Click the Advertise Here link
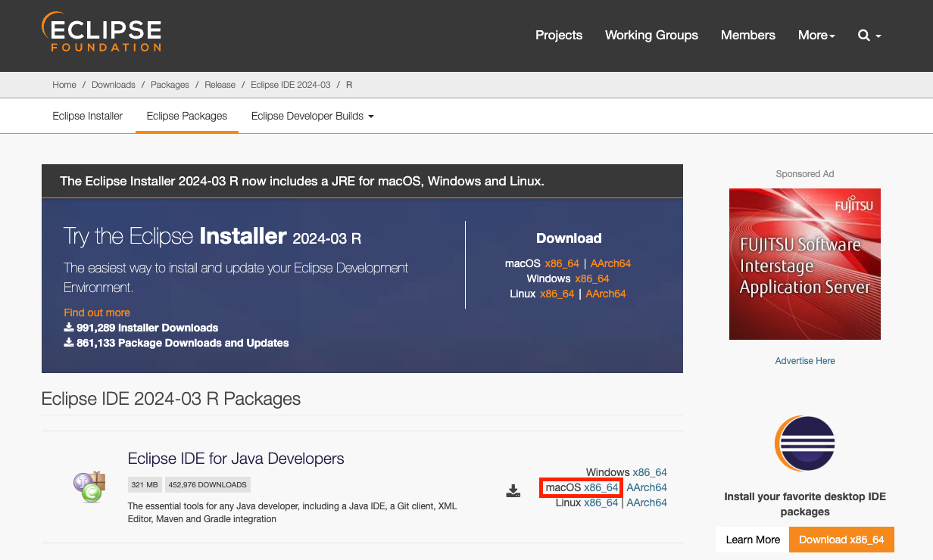Screen dimensions: 933x560 pos(805,361)
